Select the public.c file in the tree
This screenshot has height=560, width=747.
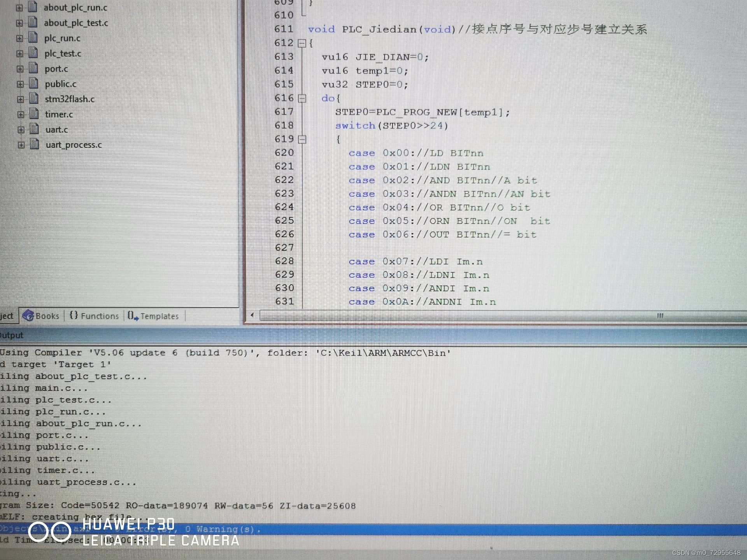coord(60,84)
